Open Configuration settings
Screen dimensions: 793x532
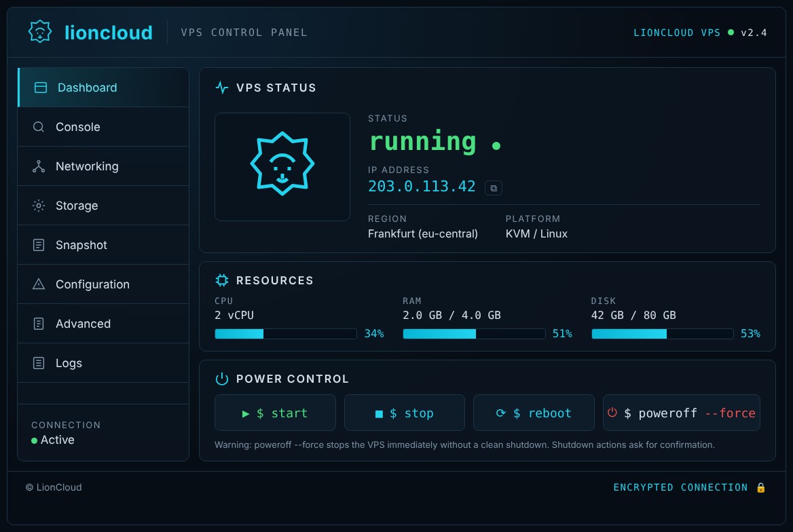coord(103,284)
